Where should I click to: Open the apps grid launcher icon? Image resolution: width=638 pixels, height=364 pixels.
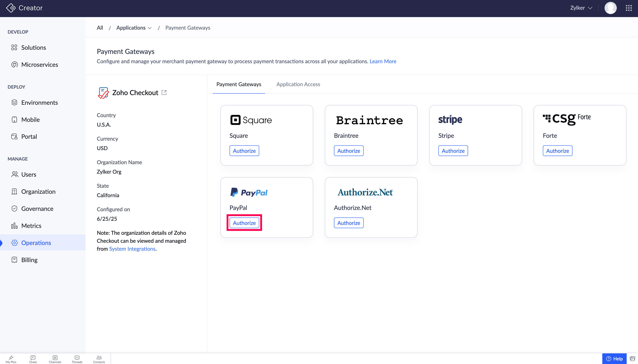click(629, 8)
